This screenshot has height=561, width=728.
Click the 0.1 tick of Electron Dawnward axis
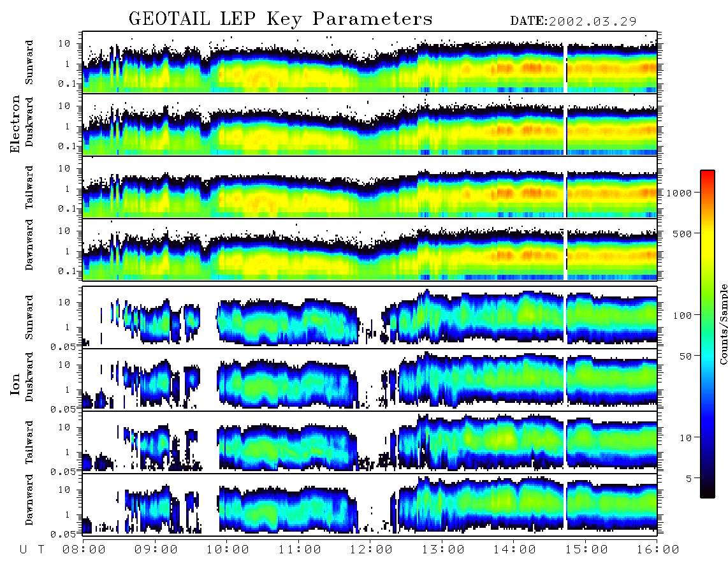[68, 271]
